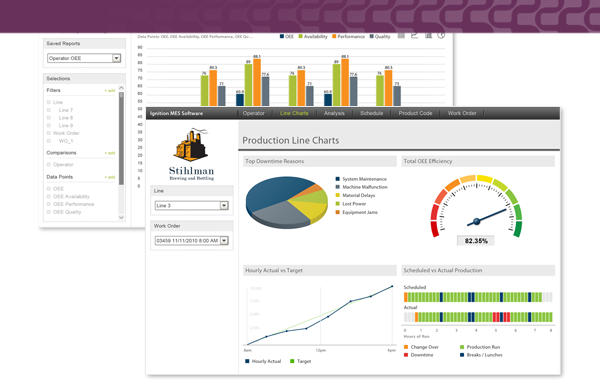Click the Equipment Jams legend swatch
Viewport: 600px width, 388px height.
[x=338, y=212]
